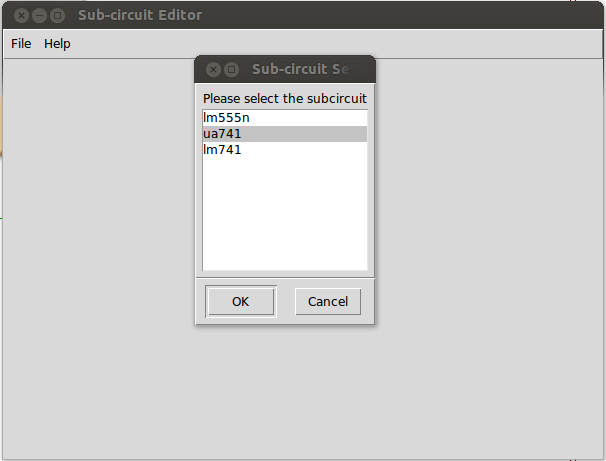Image resolution: width=606 pixels, height=461 pixels.
Task: Select lm555n in the subcircuit list
Action: click(x=285, y=118)
